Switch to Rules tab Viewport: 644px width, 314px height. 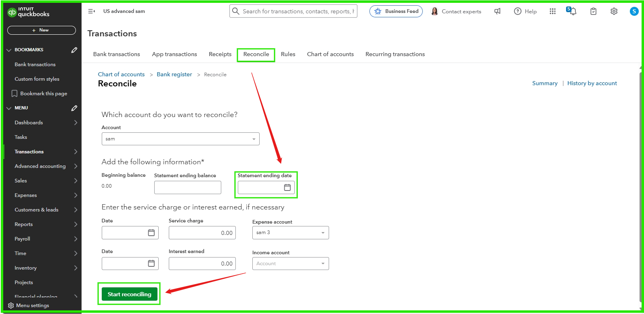(288, 54)
